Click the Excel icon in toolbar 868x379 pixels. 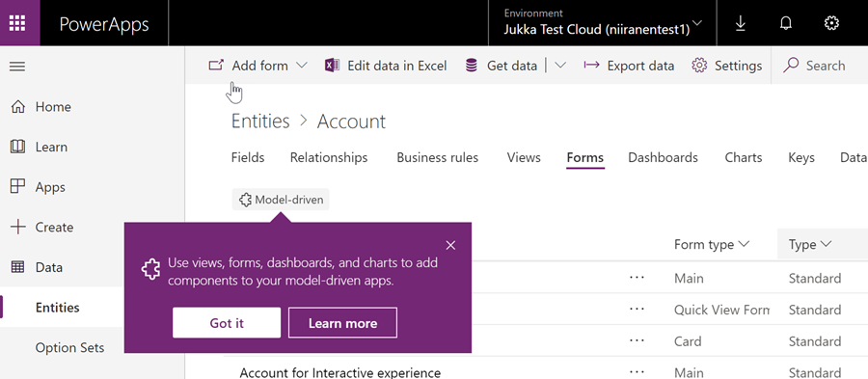click(332, 66)
